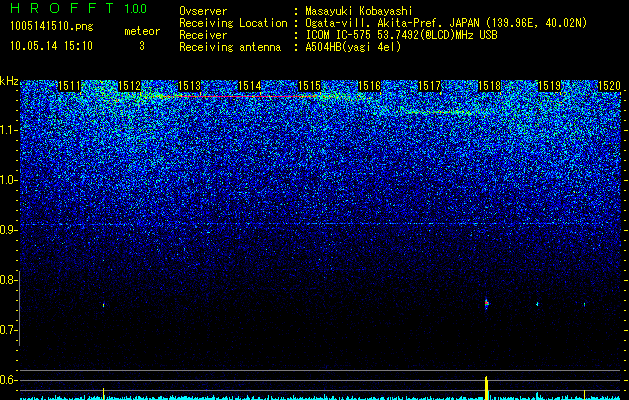Click the 1518 time marker

489,85
